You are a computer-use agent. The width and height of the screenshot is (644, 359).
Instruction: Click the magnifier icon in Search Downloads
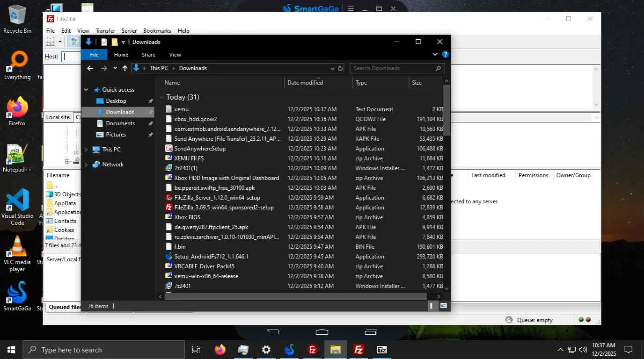point(438,68)
